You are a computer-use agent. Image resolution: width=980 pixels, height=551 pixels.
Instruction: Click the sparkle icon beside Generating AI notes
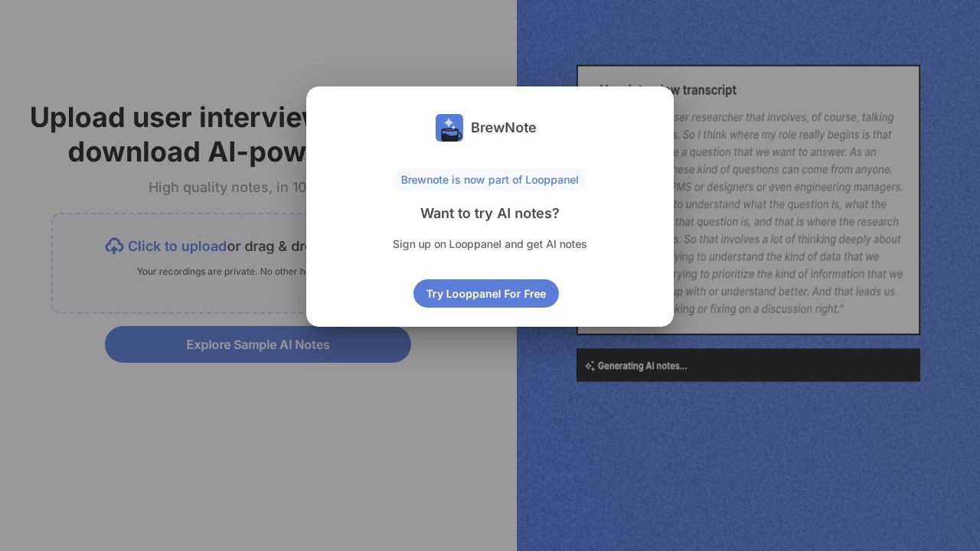(589, 367)
